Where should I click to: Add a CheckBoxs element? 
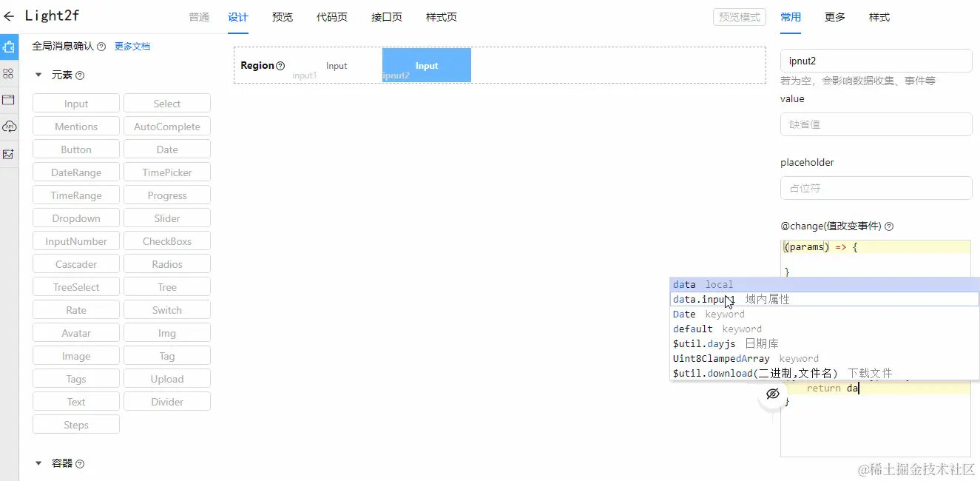[167, 241]
